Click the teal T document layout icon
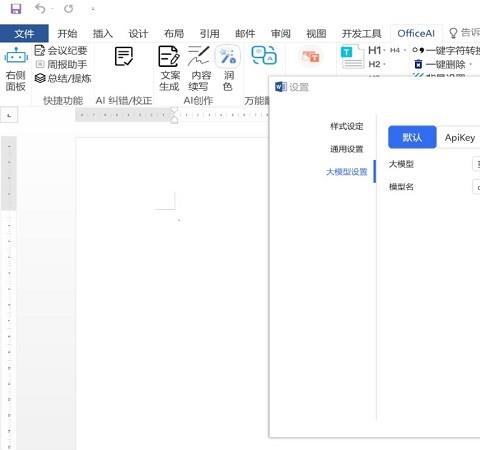480x450 pixels. pyautogui.click(x=352, y=57)
